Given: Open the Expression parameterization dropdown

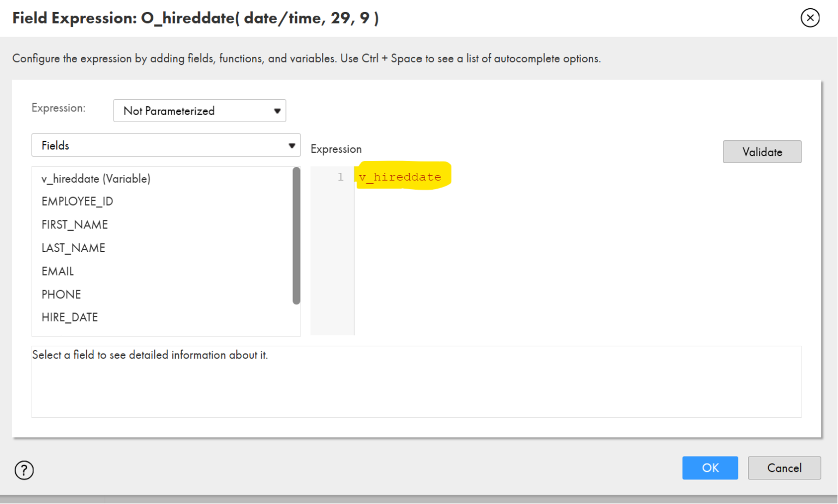Looking at the screenshot, I should point(199,111).
